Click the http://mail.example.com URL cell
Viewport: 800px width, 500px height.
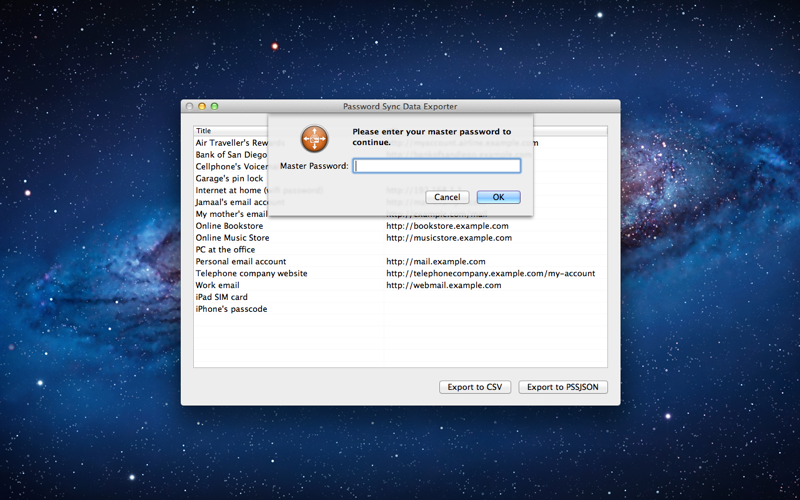coord(435,261)
